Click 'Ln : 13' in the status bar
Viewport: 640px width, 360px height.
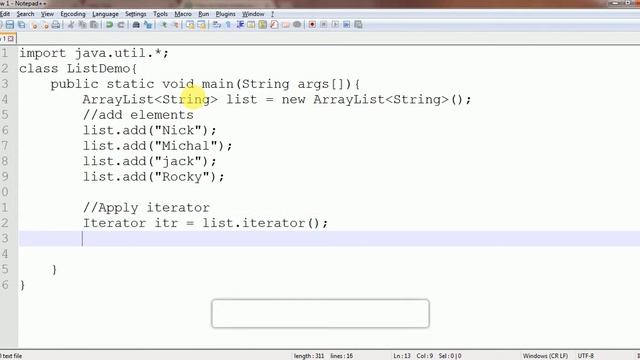pyautogui.click(x=402, y=356)
